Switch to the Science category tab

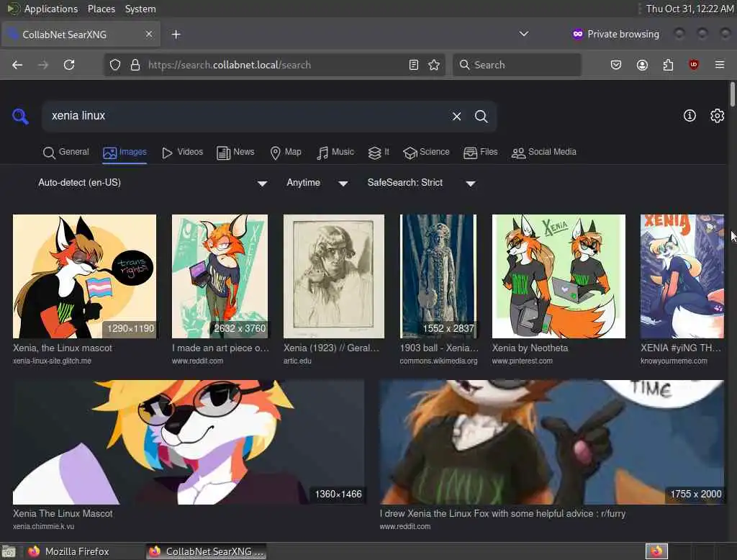tap(426, 153)
